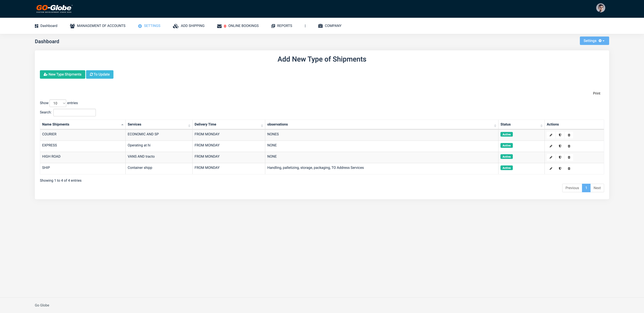644x313 pixels.
Task: Open the user avatar in the header
Action: tap(600, 8)
